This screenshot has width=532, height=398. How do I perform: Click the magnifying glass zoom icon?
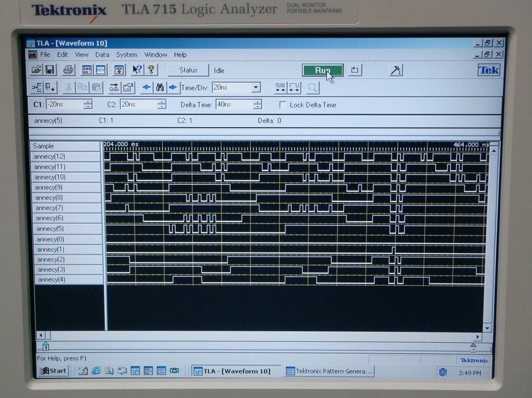313,88
